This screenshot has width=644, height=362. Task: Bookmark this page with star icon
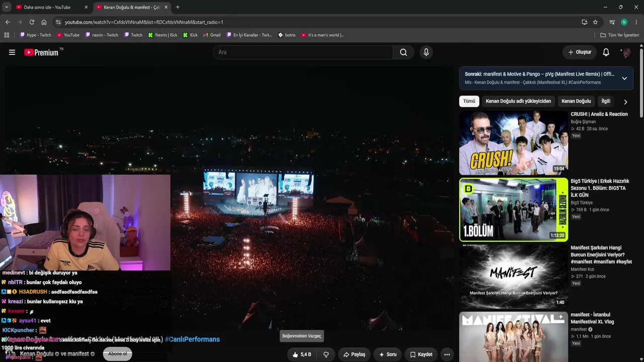coord(595,22)
